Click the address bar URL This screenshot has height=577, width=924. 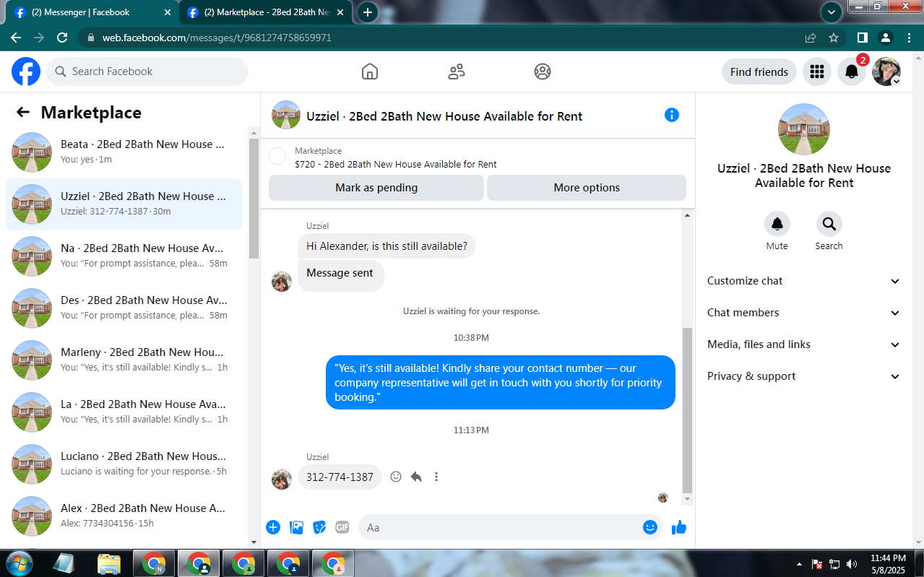[217, 38]
